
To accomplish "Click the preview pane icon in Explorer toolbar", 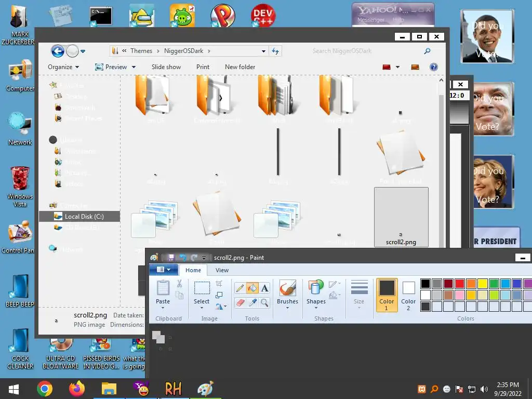I will (x=415, y=67).
